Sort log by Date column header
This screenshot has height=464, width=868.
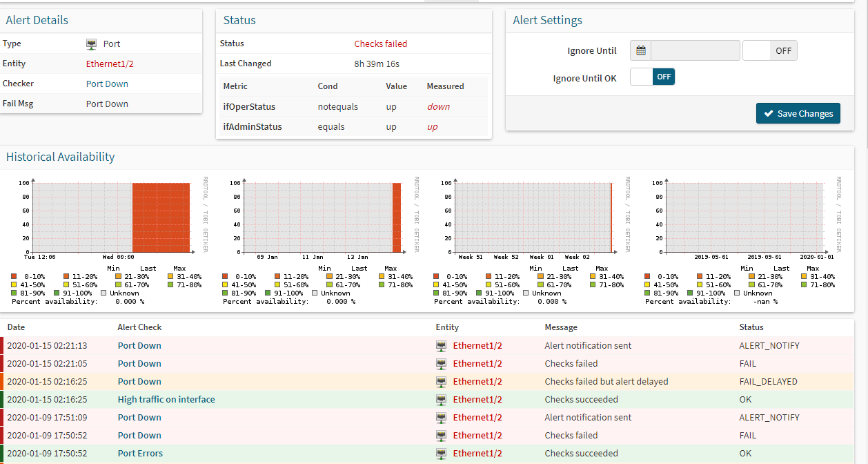click(x=16, y=327)
